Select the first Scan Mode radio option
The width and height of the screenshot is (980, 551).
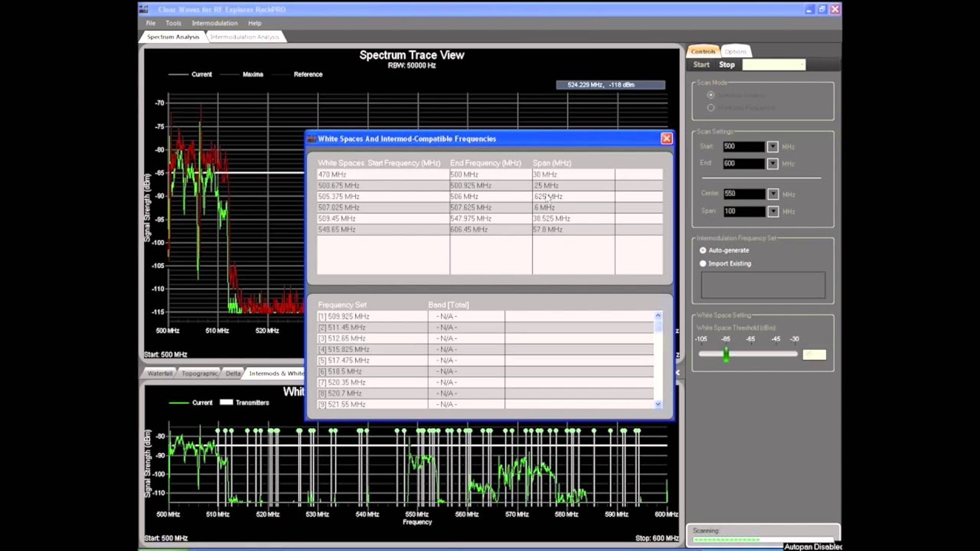coord(710,95)
